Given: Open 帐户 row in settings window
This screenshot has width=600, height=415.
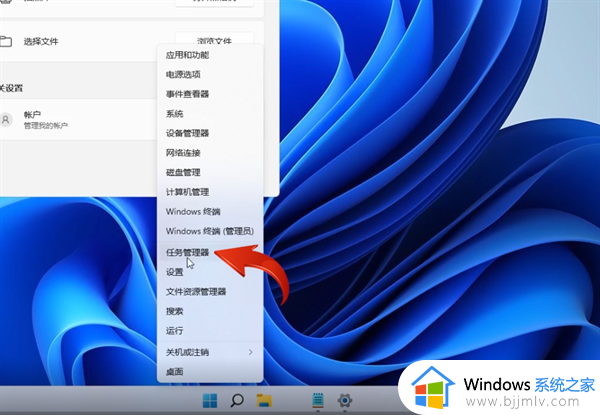Looking at the screenshot, I should coord(78,120).
